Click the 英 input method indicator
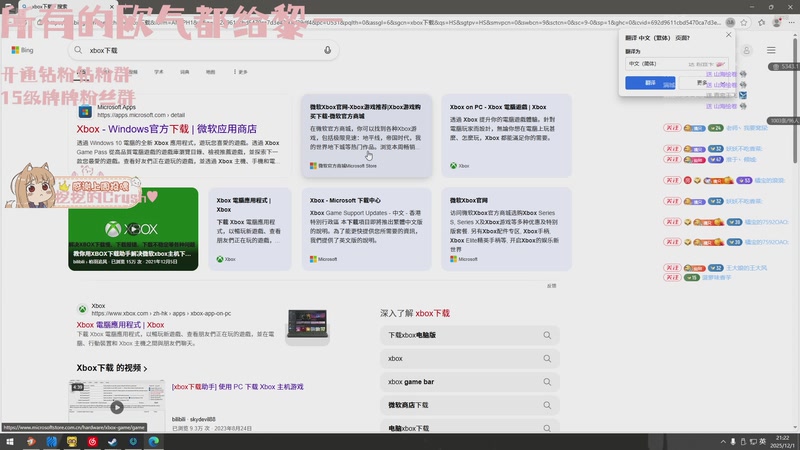This screenshot has width=800, height=450. click(x=763, y=442)
